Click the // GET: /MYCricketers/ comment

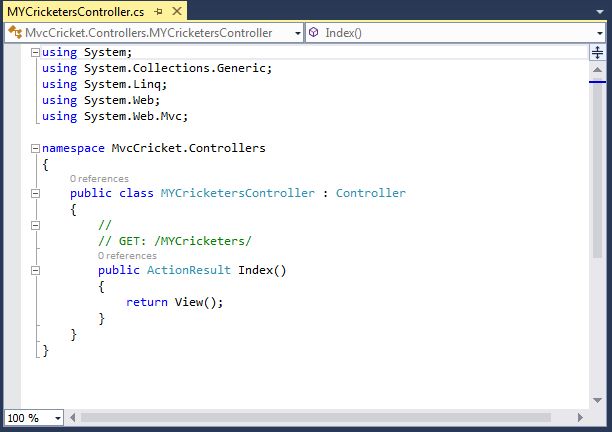tap(175, 241)
